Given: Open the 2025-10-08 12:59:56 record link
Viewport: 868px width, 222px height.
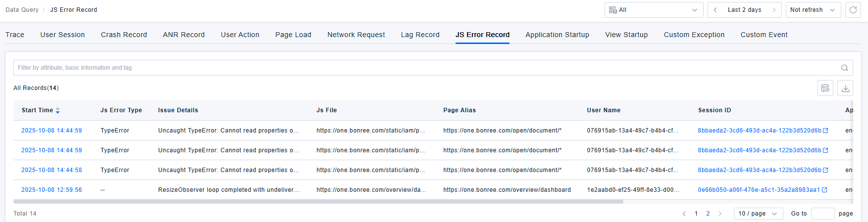Looking at the screenshot, I should 51,190.
